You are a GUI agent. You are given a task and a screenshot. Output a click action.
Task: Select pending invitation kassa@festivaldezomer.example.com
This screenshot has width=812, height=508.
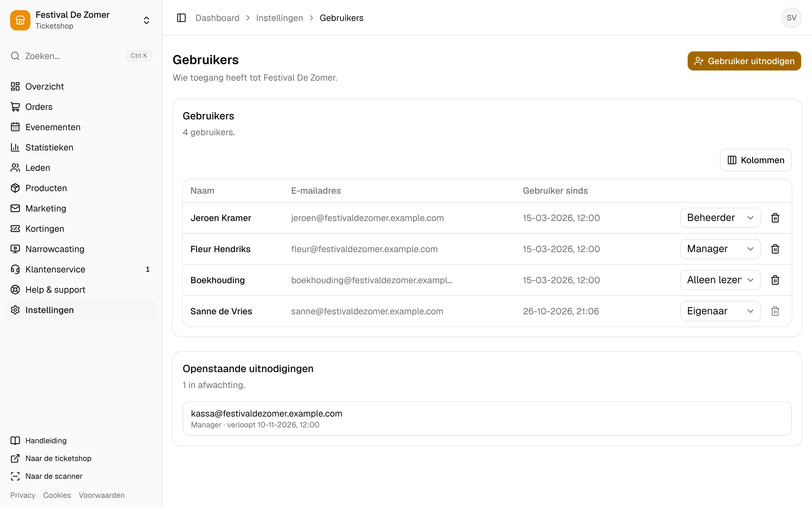[x=487, y=418]
